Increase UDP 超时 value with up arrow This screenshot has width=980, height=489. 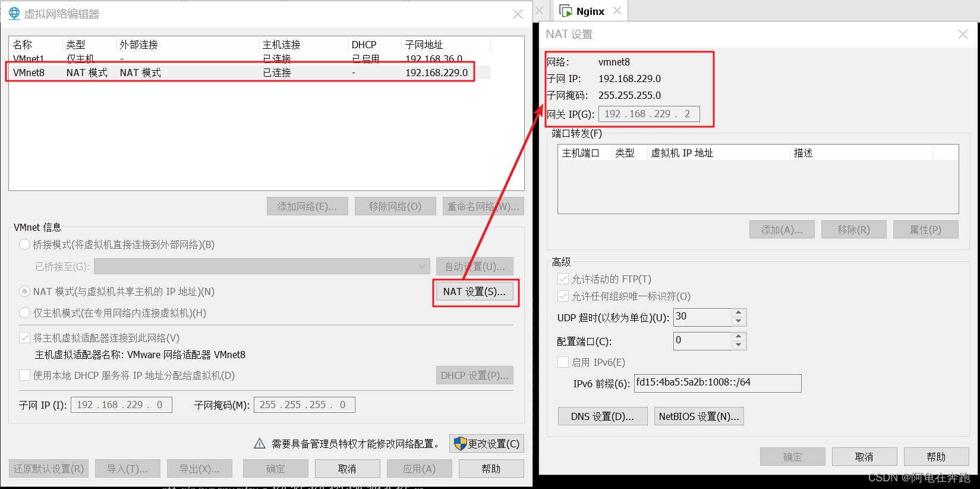tap(738, 313)
